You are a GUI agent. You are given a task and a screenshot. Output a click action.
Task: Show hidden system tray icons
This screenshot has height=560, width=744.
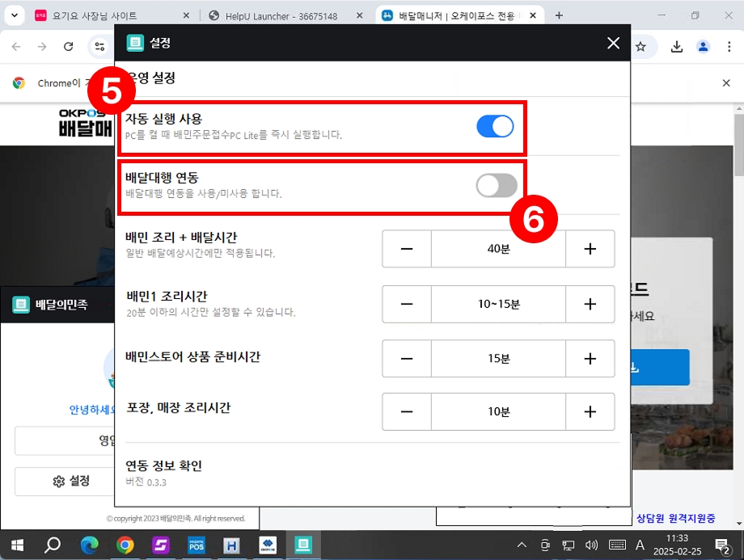(522, 545)
